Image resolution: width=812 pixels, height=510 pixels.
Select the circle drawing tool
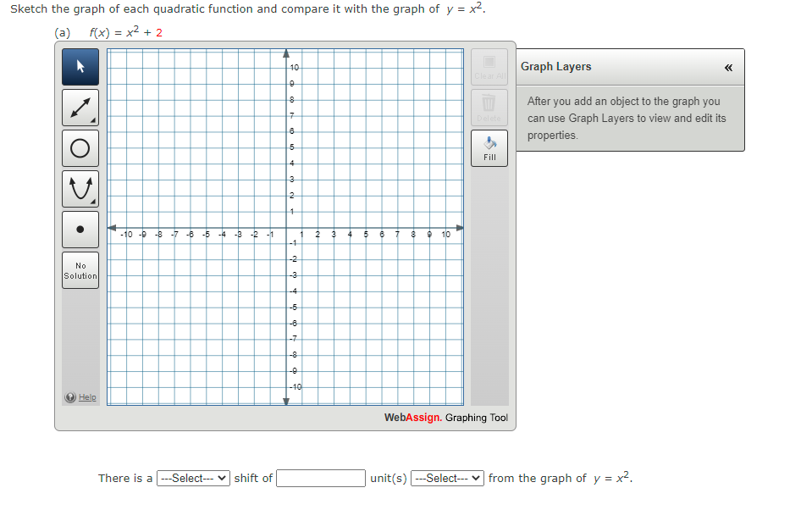(80, 148)
